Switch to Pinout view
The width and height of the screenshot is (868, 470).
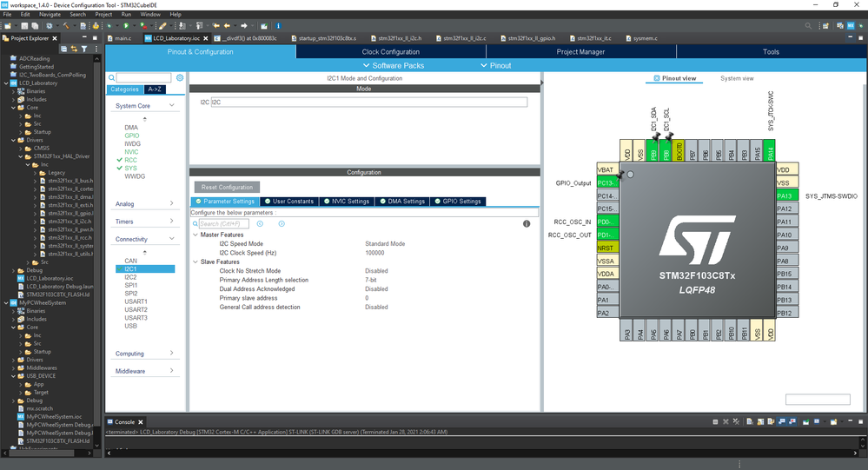[675, 78]
